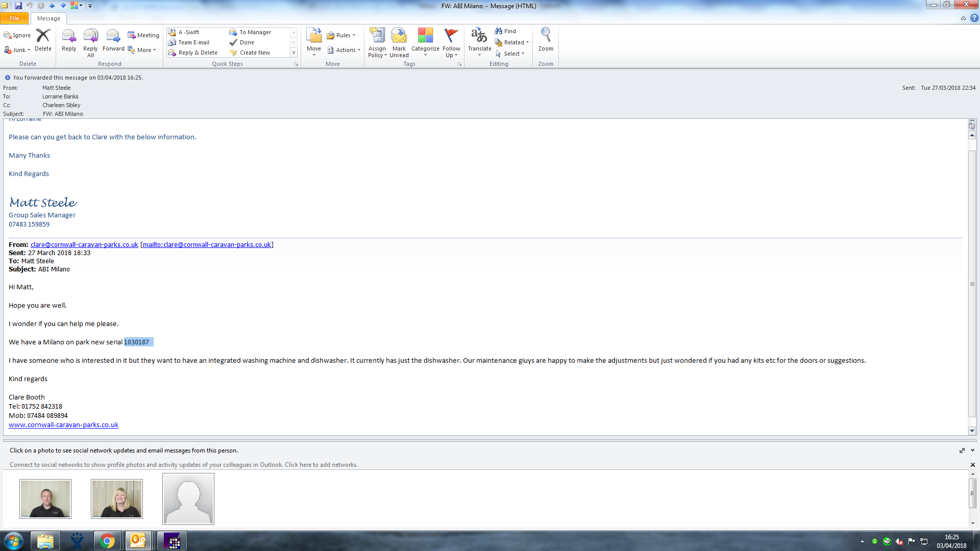Open Assign Policy options

click(377, 42)
